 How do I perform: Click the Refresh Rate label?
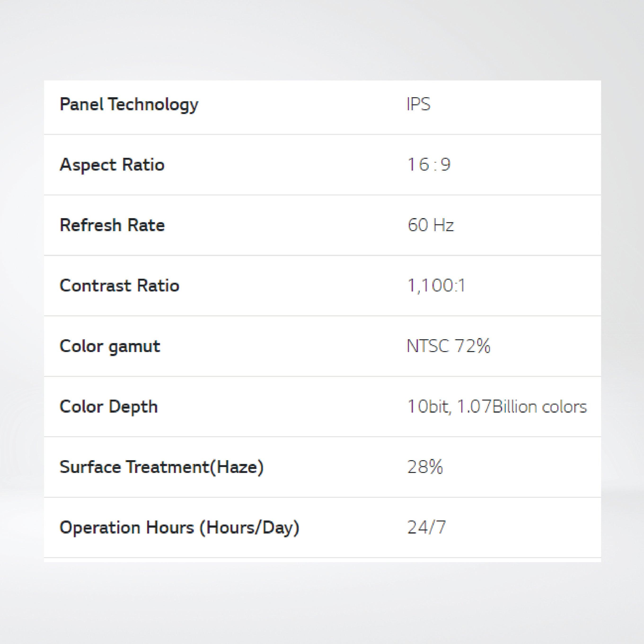(x=112, y=225)
